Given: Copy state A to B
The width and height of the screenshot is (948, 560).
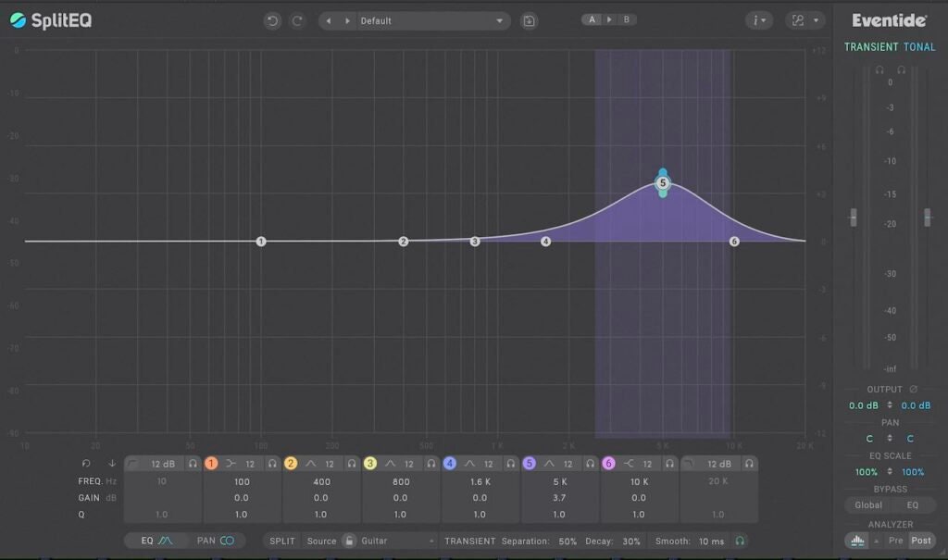Looking at the screenshot, I should [x=609, y=19].
